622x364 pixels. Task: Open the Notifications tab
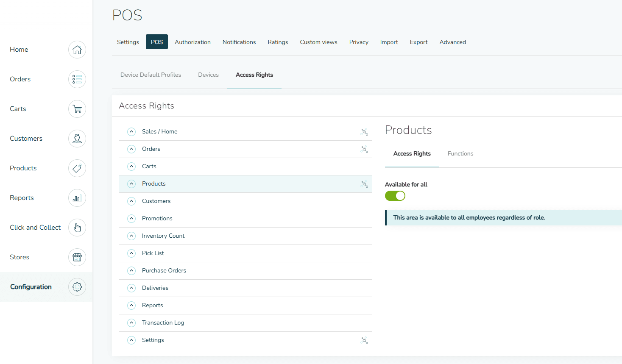pos(239,42)
